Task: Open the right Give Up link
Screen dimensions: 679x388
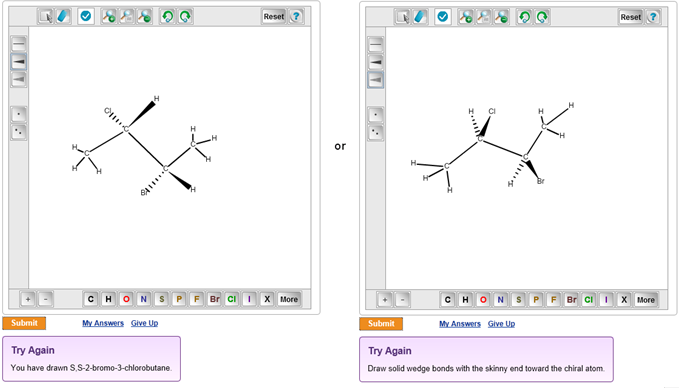Action: (501, 324)
